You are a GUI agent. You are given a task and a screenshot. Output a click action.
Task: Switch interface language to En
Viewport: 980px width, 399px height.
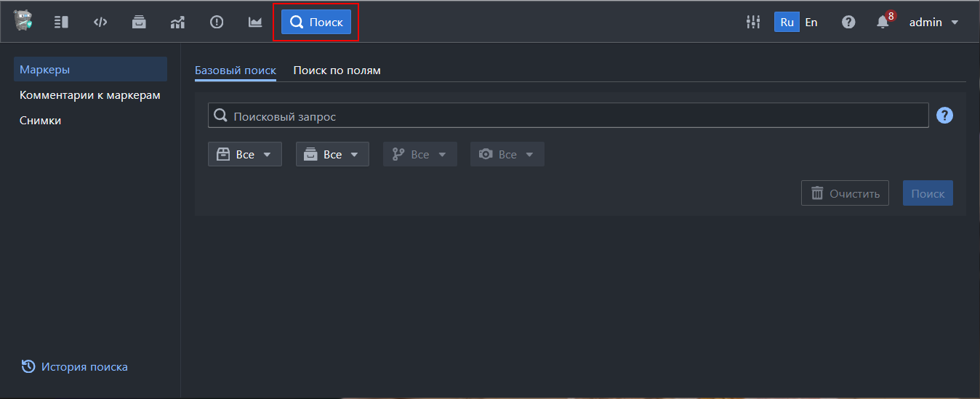click(x=811, y=22)
